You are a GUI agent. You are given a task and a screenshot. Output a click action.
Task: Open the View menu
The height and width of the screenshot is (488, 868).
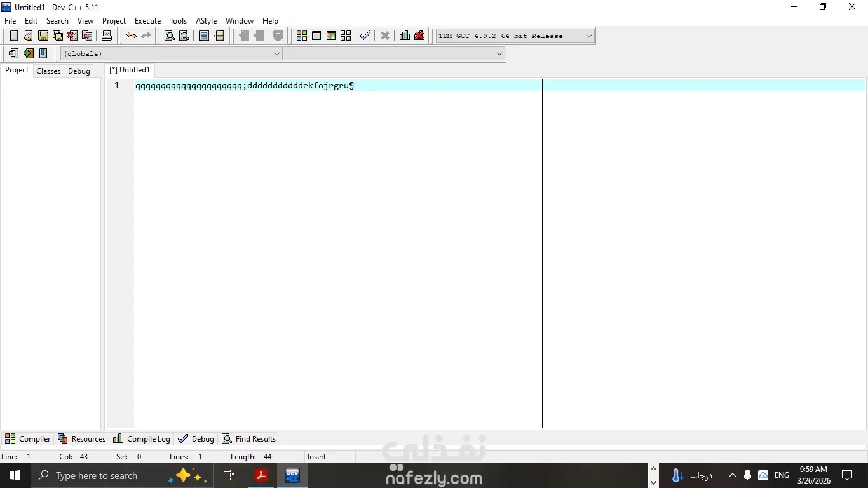[85, 21]
